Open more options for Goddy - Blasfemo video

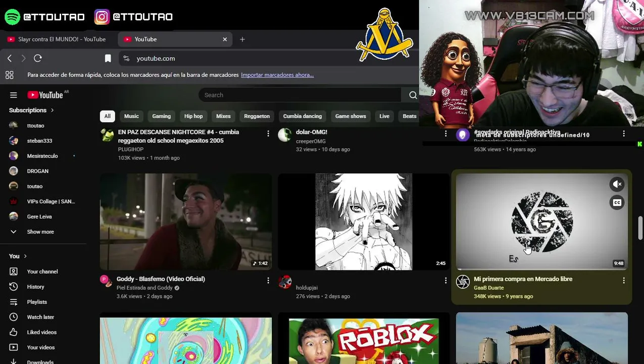[x=268, y=280]
